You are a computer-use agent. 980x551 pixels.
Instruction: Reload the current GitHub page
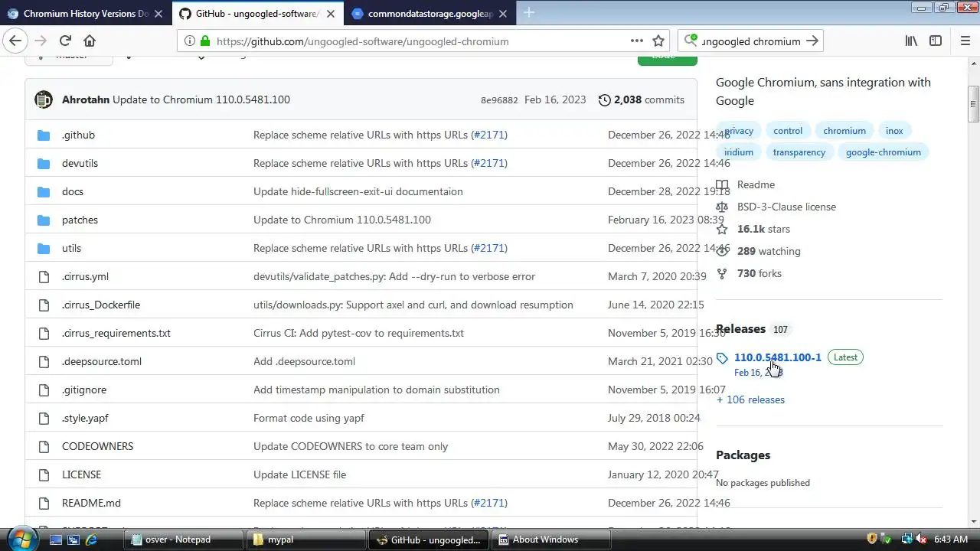click(x=65, y=41)
